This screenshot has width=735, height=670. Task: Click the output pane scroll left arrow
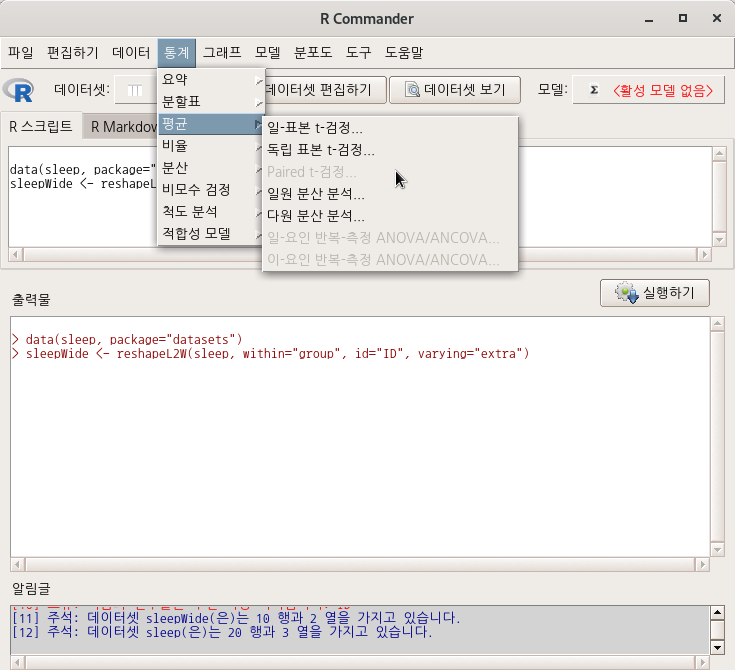[x=17, y=565]
